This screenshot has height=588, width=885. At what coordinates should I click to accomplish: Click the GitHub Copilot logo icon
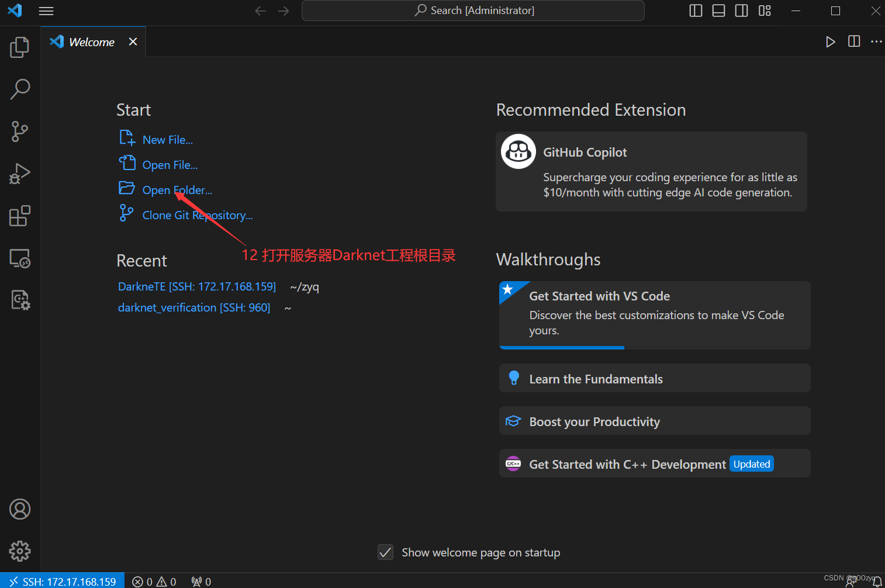click(518, 151)
